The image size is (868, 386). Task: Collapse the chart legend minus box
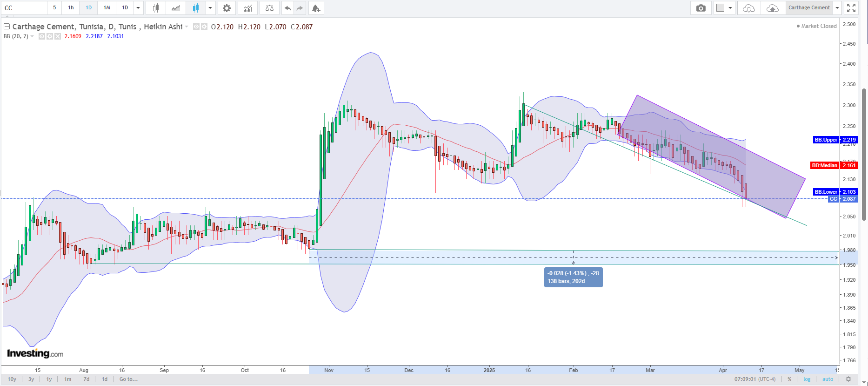[7, 27]
